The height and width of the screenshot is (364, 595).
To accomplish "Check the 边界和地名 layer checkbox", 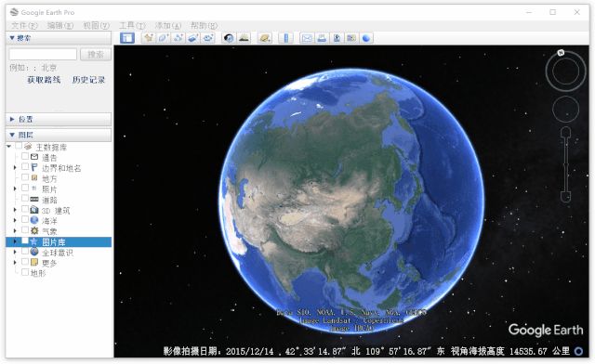I will click(x=25, y=167).
